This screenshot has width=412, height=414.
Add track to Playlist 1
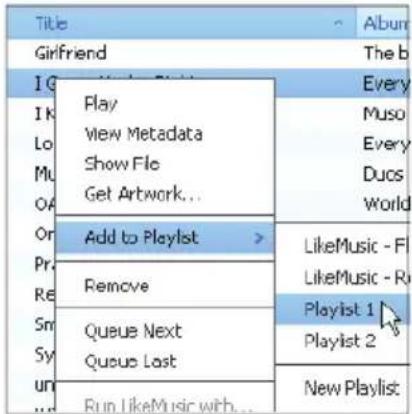tap(343, 309)
